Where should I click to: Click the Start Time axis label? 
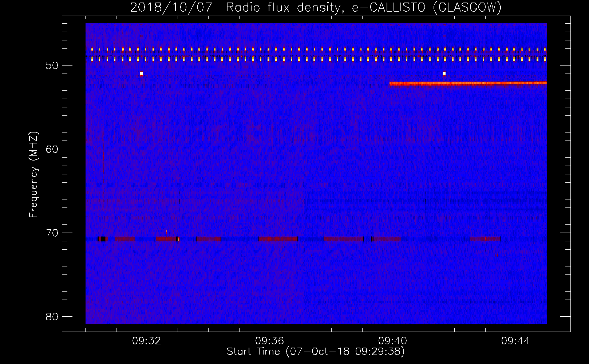click(316, 352)
